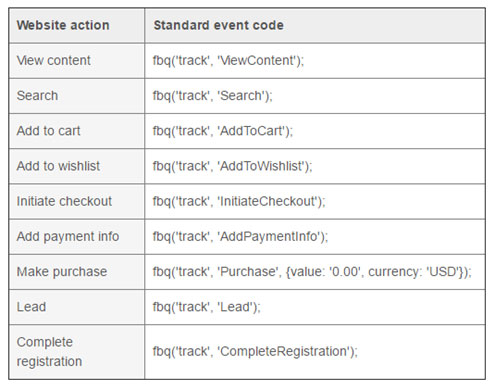Click the AddToCart event code
The height and width of the screenshot is (390, 495).
coord(223,131)
